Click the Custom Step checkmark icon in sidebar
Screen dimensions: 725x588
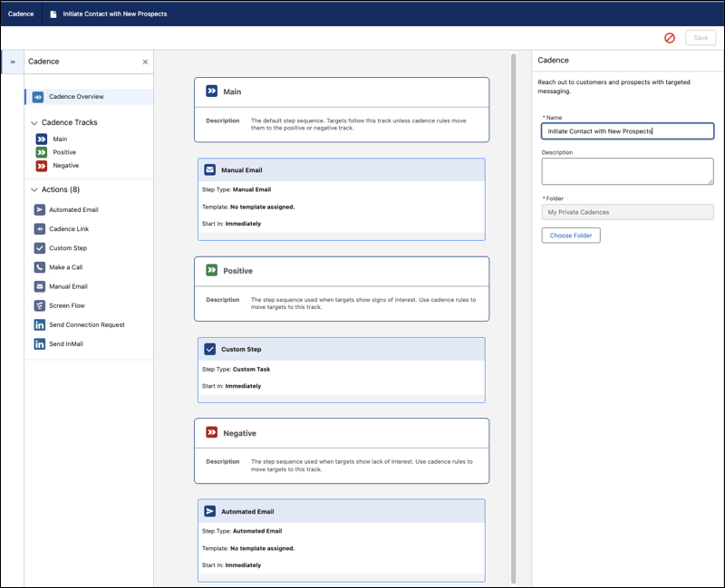[40, 248]
